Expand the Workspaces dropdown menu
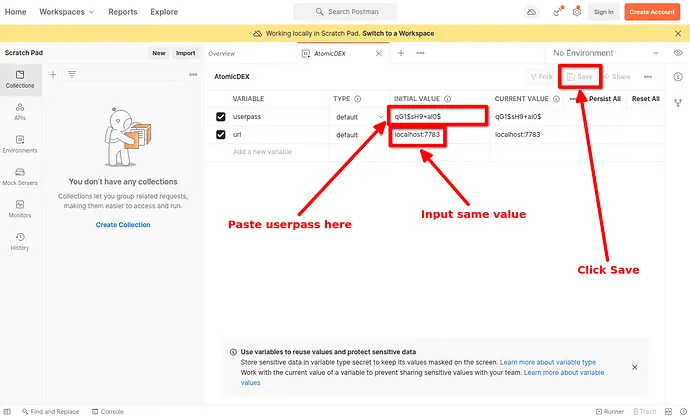690x417 pixels. [x=67, y=12]
